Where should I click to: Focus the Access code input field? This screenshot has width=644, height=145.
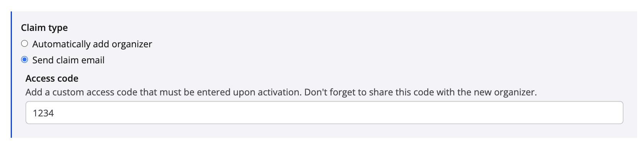(x=324, y=113)
